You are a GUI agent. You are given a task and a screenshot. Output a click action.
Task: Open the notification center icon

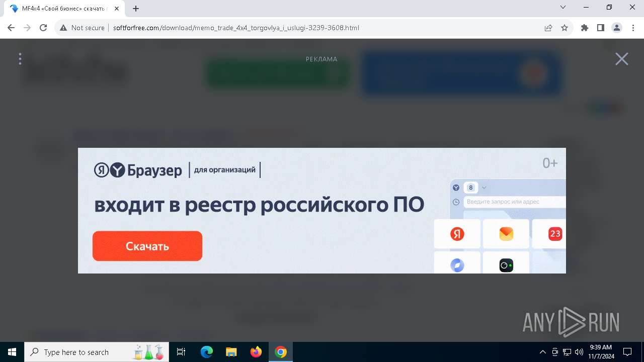tap(627, 352)
